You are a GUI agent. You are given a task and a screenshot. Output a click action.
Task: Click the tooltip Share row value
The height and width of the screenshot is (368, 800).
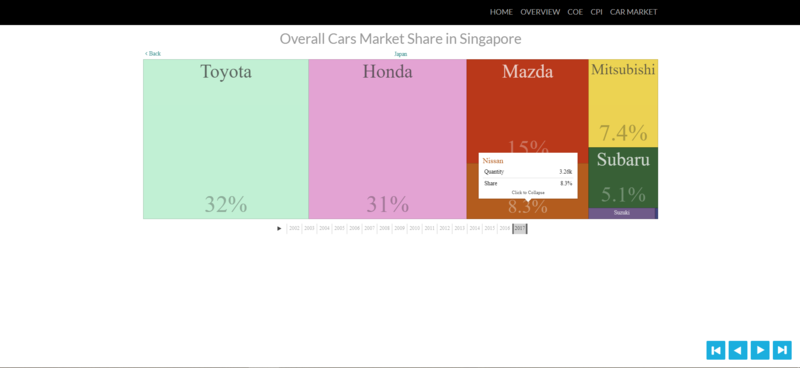tap(566, 183)
